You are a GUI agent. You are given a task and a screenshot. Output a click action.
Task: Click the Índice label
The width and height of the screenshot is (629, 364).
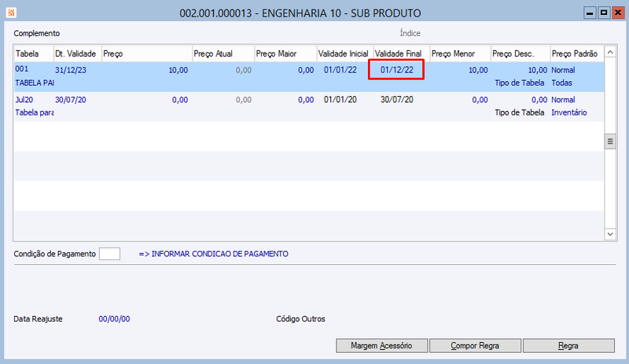coord(410,33)
